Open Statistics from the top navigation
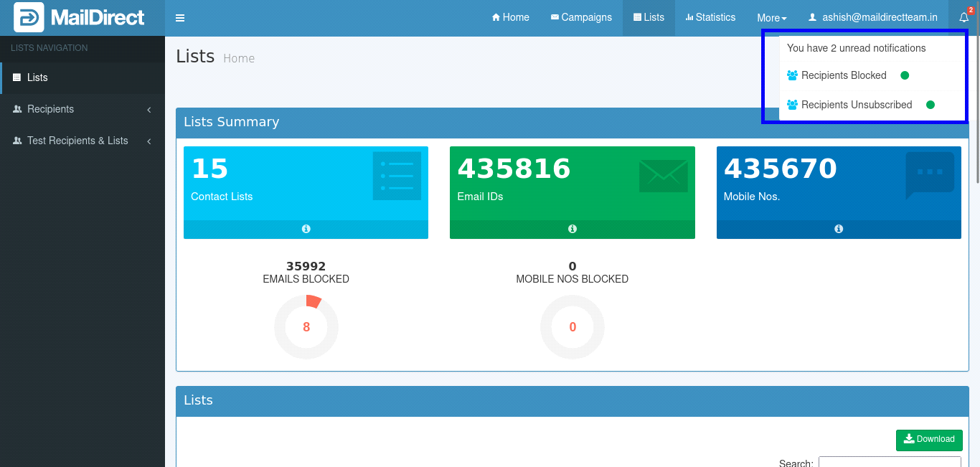Viewport: 980px width, 467px height. 710,17
